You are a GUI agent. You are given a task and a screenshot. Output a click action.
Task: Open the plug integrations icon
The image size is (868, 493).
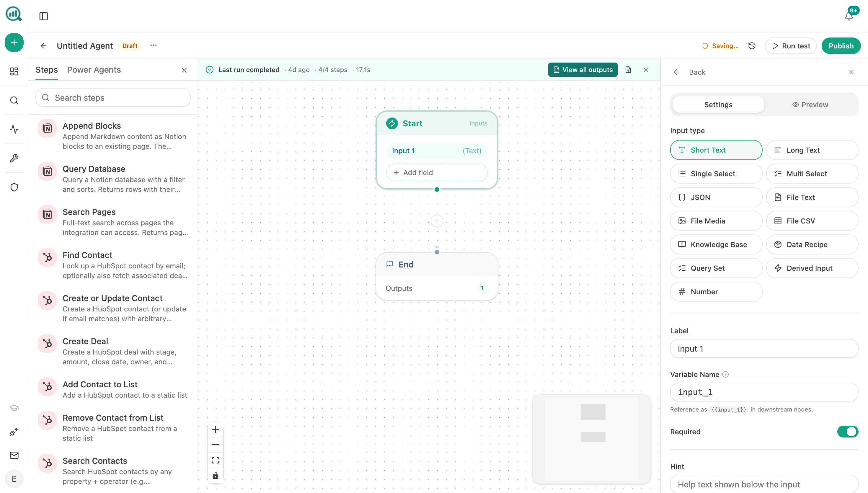coord(14,432)
